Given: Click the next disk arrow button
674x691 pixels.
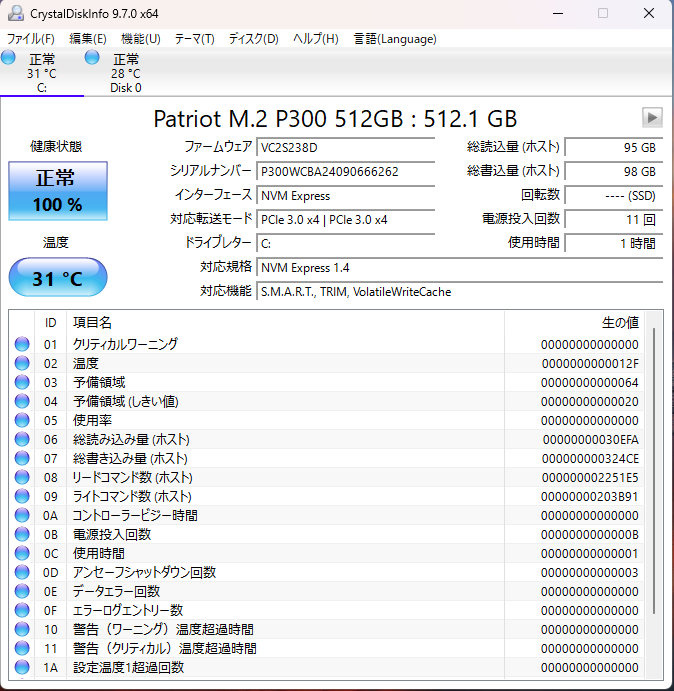Looking at the screenshot, I should pos(652,117).
